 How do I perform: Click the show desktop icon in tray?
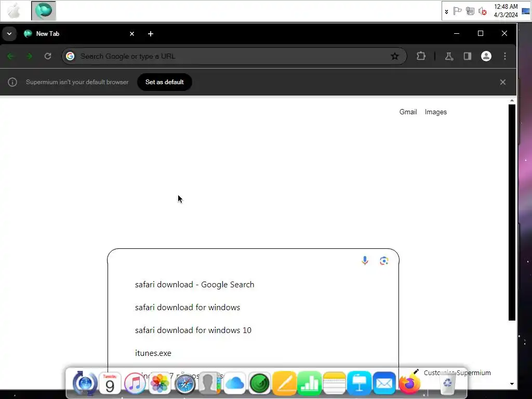click(526, 11)
